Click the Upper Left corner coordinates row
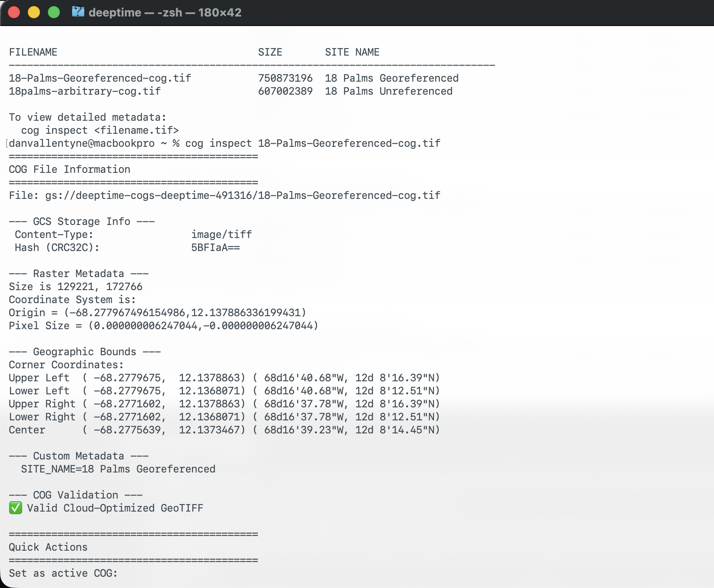The width and height of the screenshot is (714, 588). coord(224,378)
